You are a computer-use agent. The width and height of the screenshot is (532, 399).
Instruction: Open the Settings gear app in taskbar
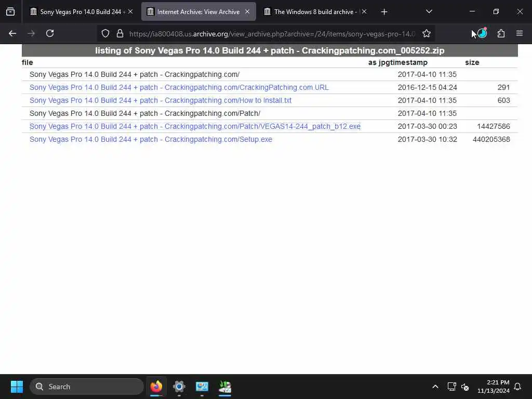click(x=179, y=387)
